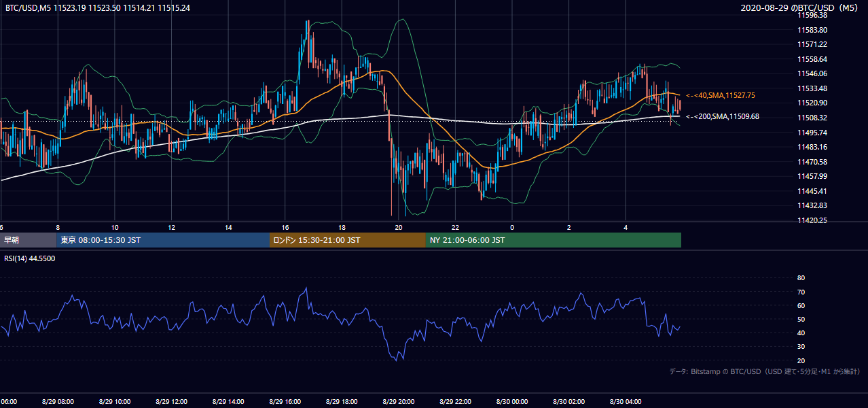Click the 8/29 08:00 time axis label
The image size is (868, 408).
pos(57,402)
